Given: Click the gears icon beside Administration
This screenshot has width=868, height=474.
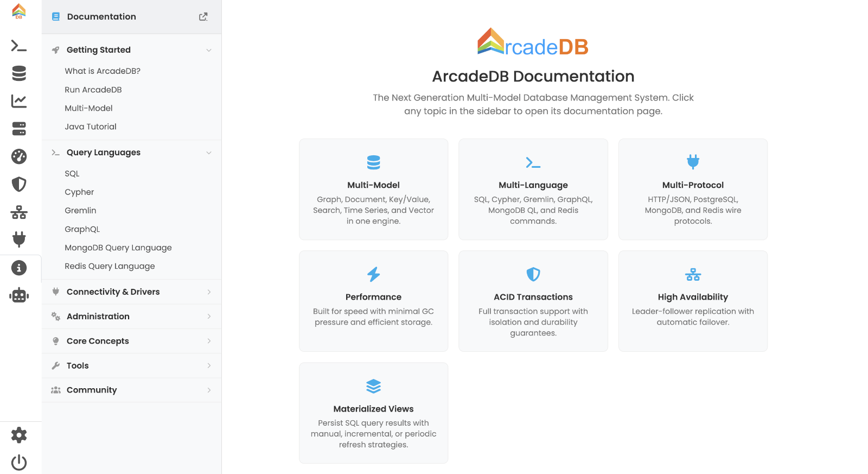Looking at the screenshot, I should [55, 317].
